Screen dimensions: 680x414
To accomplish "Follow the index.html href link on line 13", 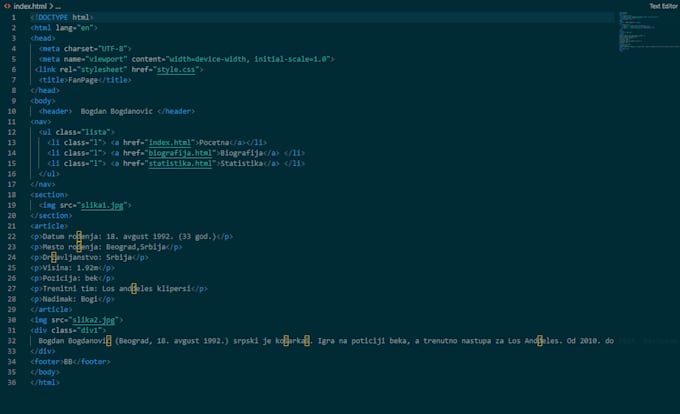I will click(170, 143).
